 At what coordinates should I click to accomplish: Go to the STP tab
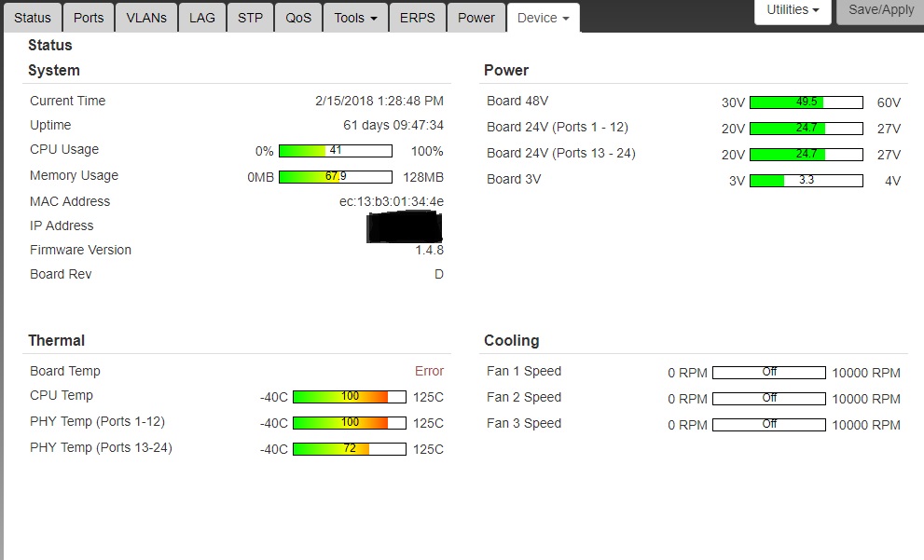pos(250,18)
